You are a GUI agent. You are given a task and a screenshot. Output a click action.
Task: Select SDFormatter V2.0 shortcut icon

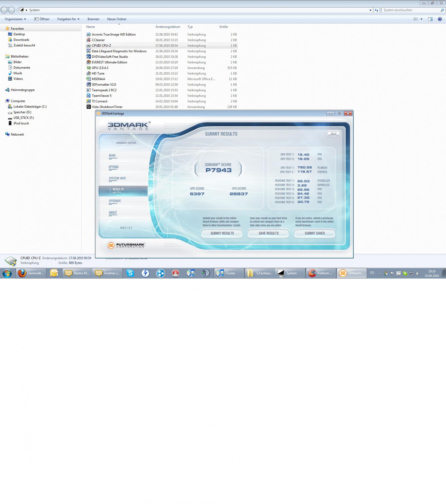pos(89,85)
